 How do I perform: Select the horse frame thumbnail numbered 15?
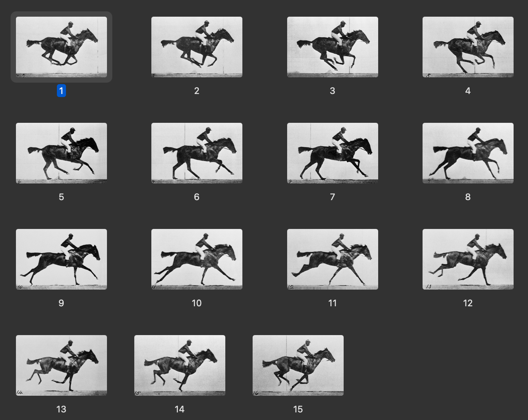coord(298,365)
